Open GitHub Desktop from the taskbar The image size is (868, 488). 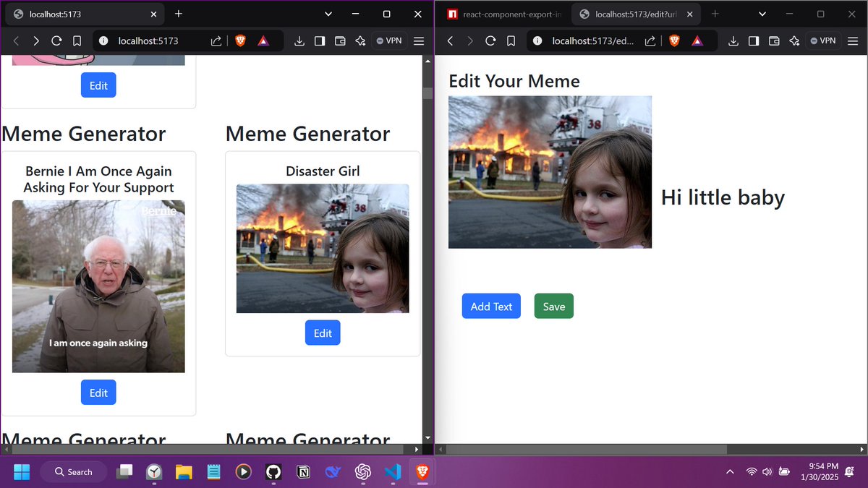click(x=273, y=472)
